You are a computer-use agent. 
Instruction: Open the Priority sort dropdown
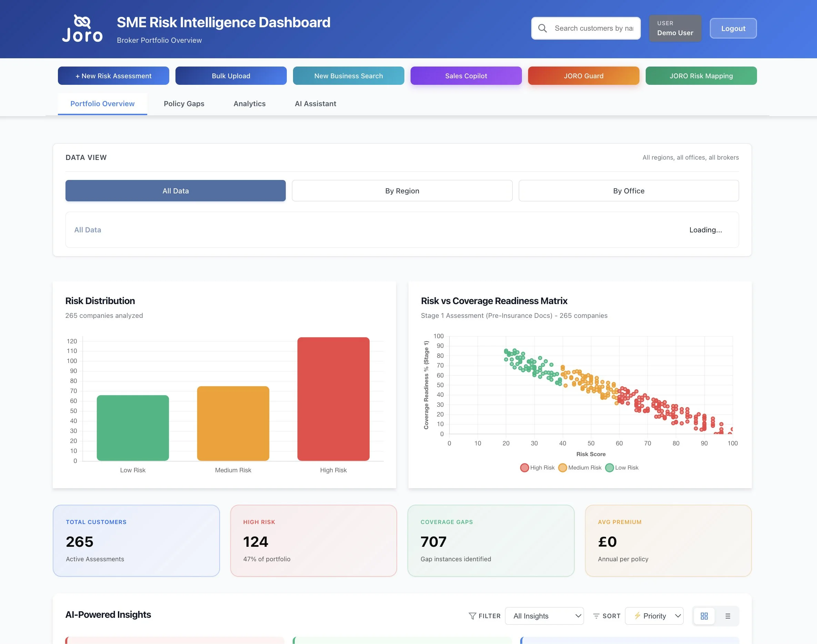[654, 616]
